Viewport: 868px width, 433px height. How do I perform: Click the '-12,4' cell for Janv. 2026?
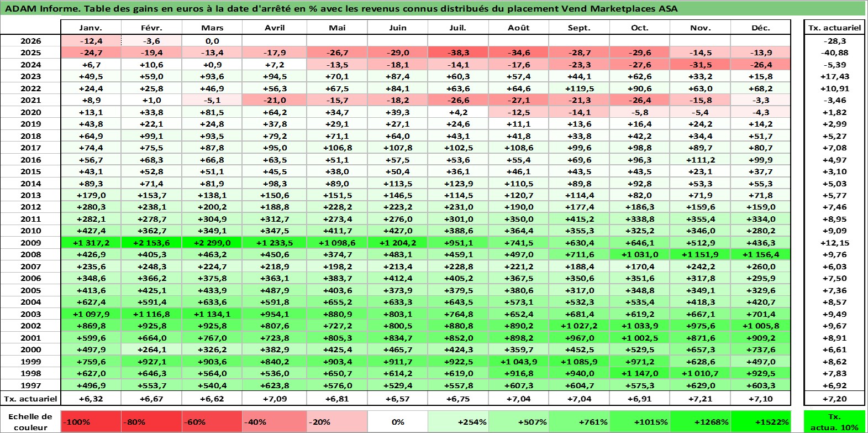point(91,41)
